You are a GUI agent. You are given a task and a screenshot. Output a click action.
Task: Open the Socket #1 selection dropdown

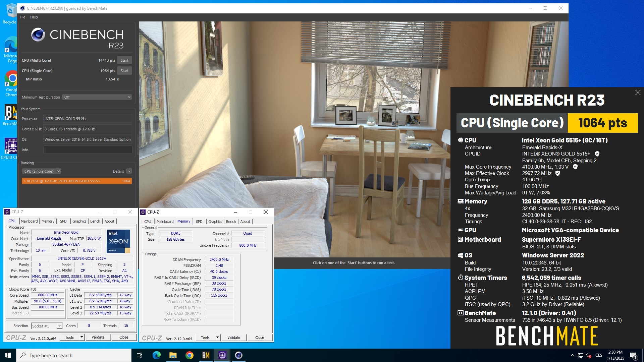(x=47, y=326)
